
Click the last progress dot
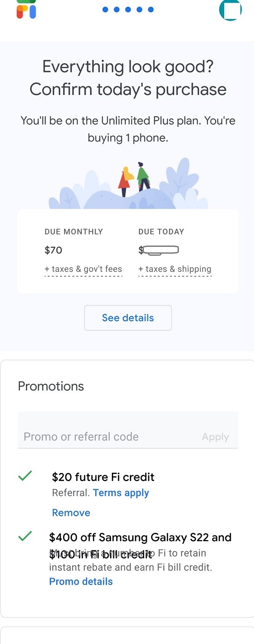click(150, 9)
